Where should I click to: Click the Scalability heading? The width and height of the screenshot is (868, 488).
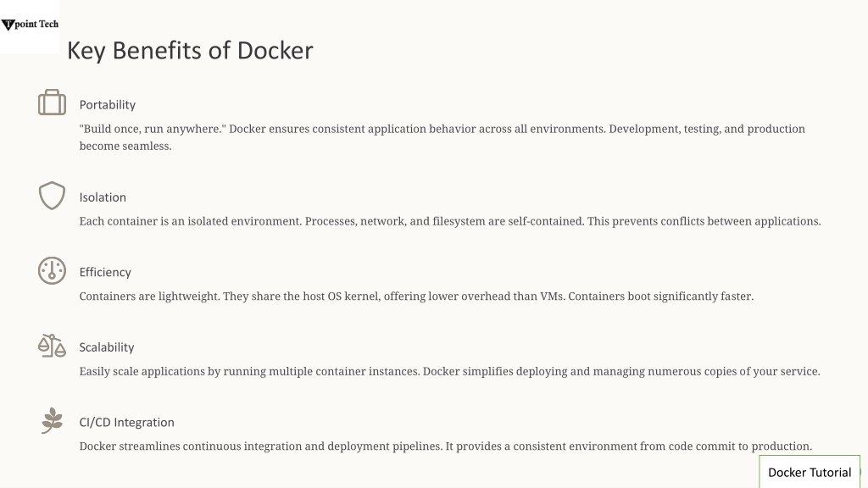(107, 347)
